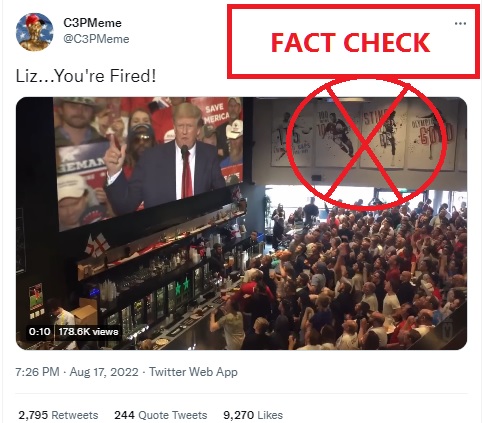This screenshot has width=483, height=423.
Task: Open C3PMeme profile avatar
Action: coord(35,32)
